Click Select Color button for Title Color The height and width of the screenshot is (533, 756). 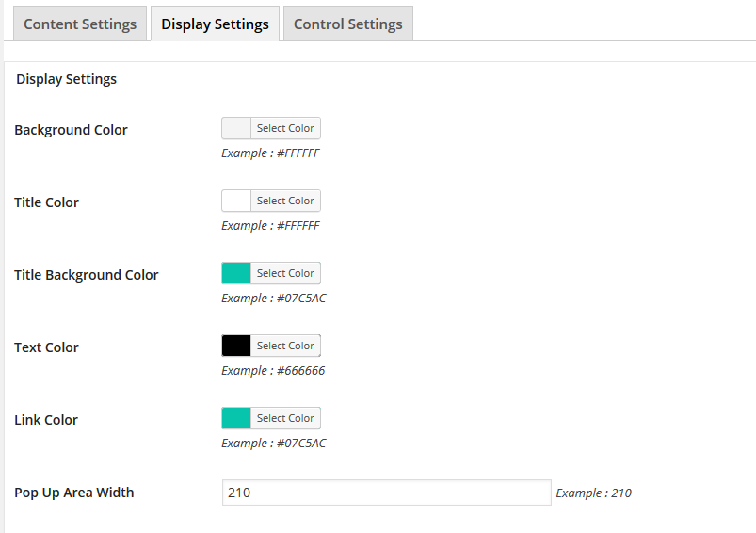285,201
